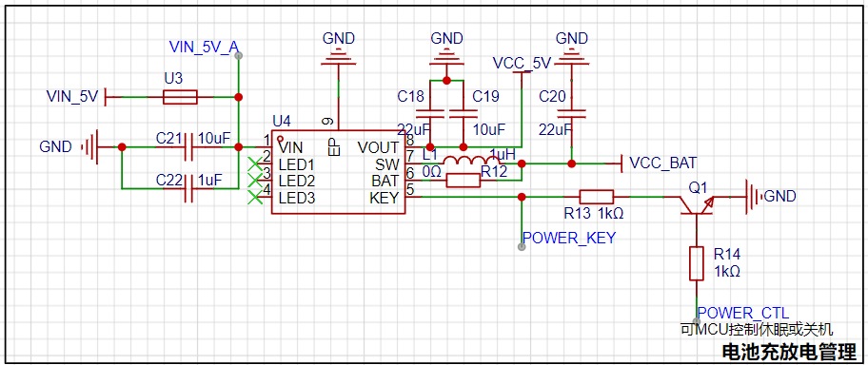
Task: Click the C19 designator text
Action: click(485, 97)
